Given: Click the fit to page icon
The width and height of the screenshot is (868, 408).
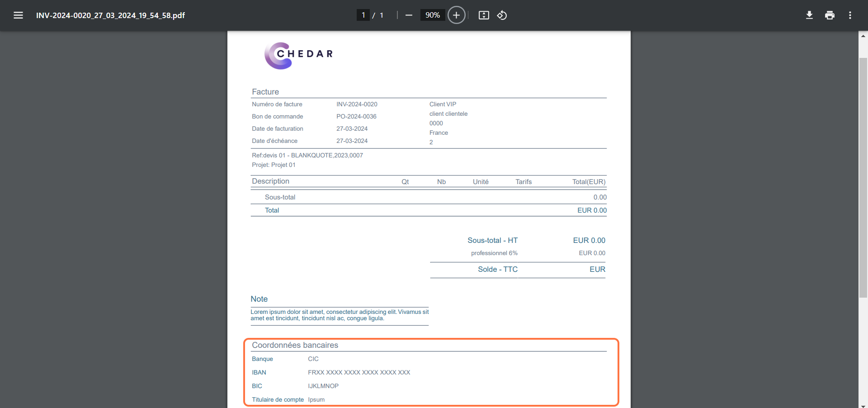Looking at the screenshot, I should pyautogui.click(x=484, y=15).
